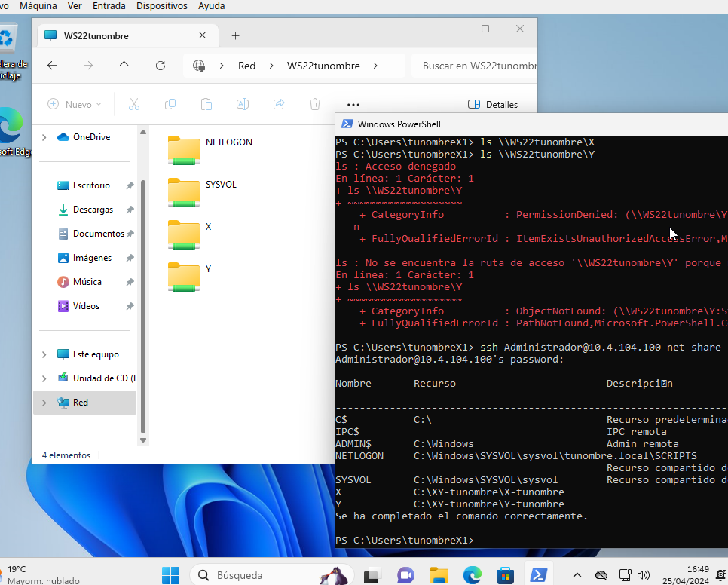728x585 pixels.
Task: Click the Windows Start button on taskbar
Action: (x=170, y=575)
